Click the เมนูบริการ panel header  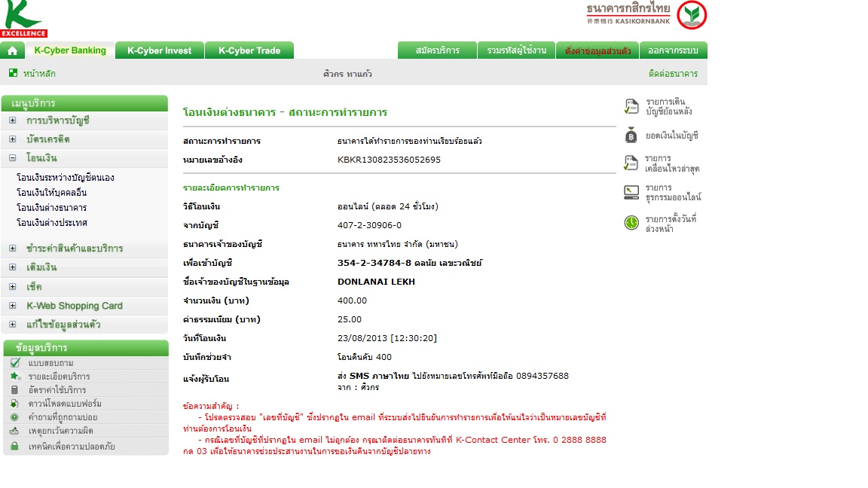84,103
